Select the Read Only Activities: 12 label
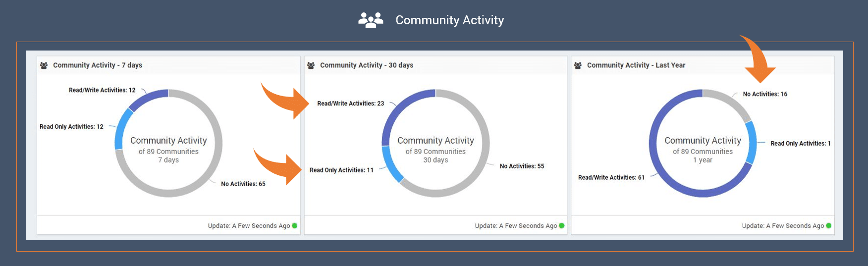Image resolution: width=868 pixels, height=266 pixels. click(71, 127)
